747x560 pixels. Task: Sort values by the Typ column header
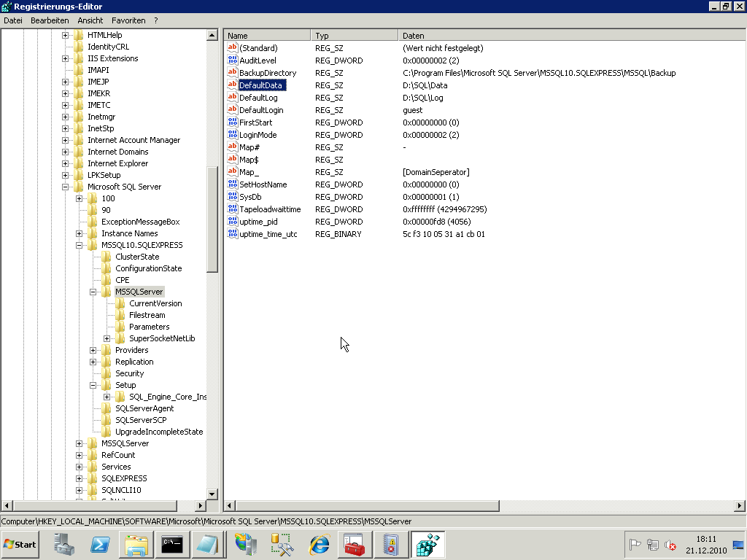[355, 35]
